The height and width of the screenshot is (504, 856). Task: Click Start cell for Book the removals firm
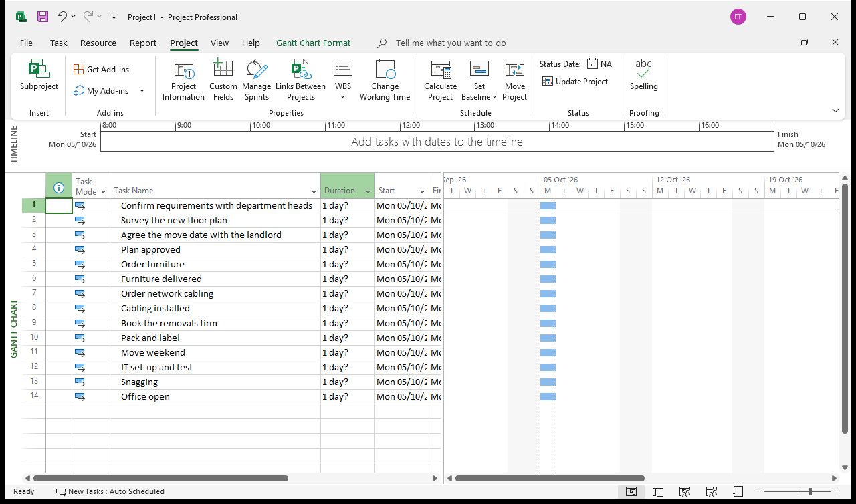point(402,323)
